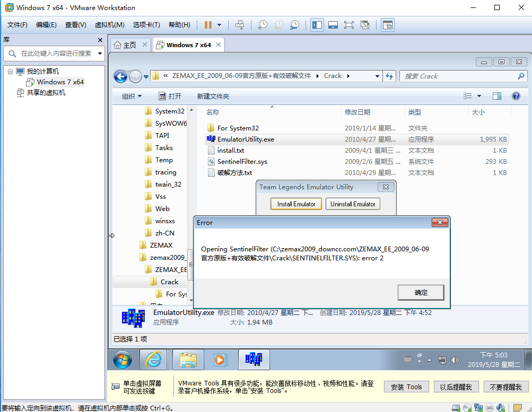532x412 pixels.
Task: Click 确定 in the Error dialog
Action: [x=421, y=293]
